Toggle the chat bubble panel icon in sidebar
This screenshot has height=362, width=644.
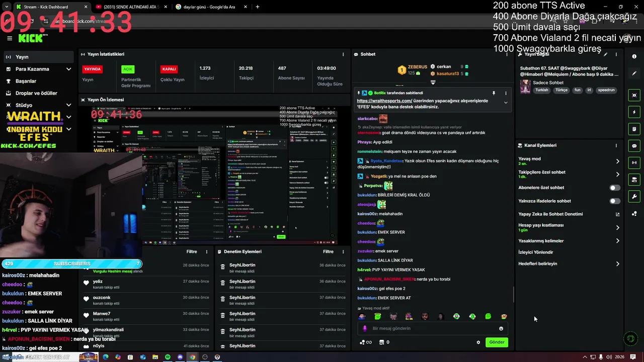tap(634, 146)
